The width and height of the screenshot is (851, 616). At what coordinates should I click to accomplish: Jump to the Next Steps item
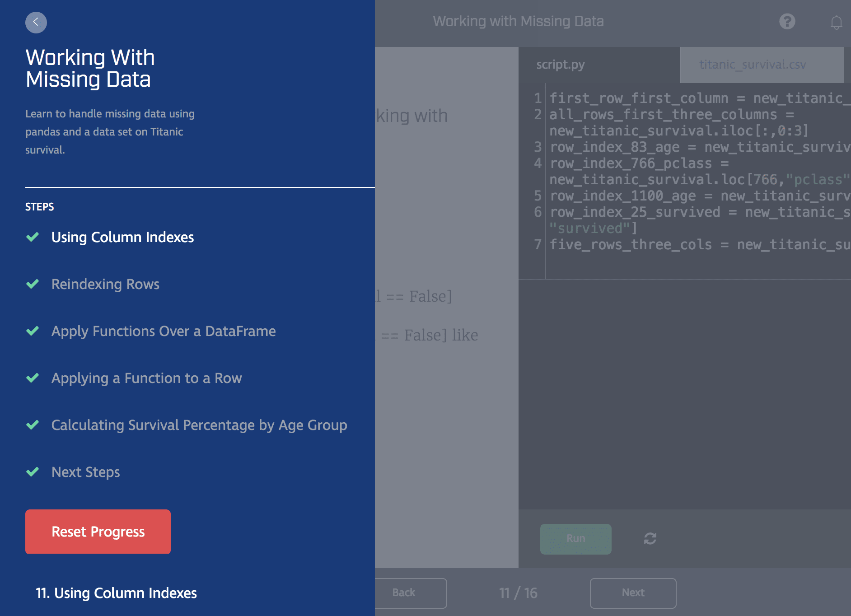coord(85,472)
